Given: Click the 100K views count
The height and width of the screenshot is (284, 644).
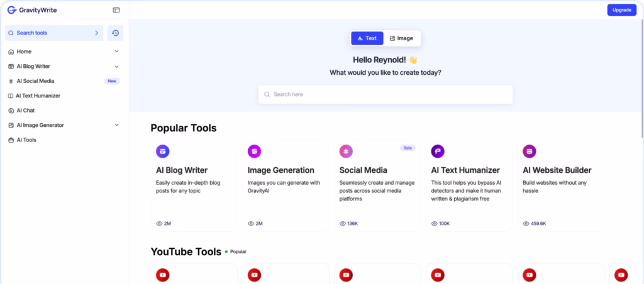Looking at the screenshot, I should coord(445,224).
